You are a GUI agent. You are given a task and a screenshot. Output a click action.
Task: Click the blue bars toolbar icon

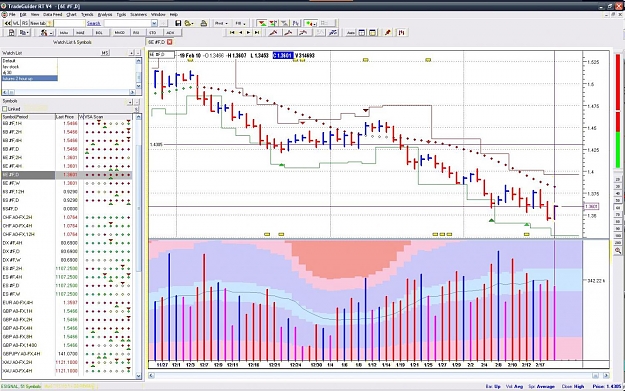pyautogui.click(x=296, y=24)
